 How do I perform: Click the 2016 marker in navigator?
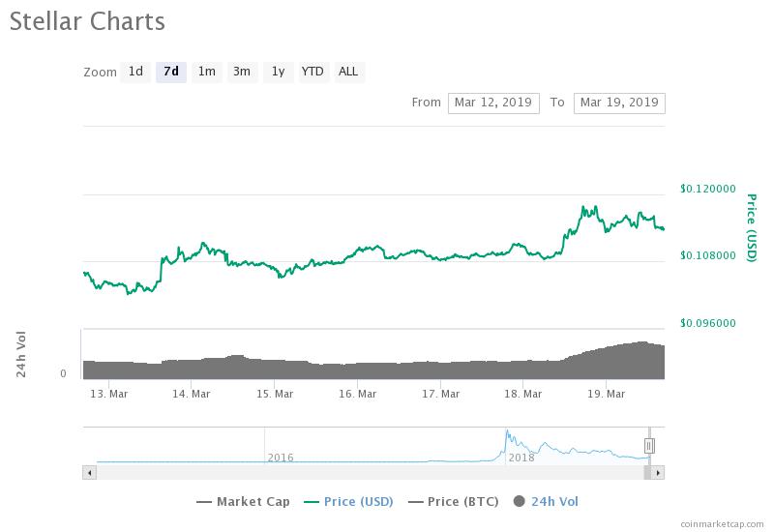[x=281, y=458]
